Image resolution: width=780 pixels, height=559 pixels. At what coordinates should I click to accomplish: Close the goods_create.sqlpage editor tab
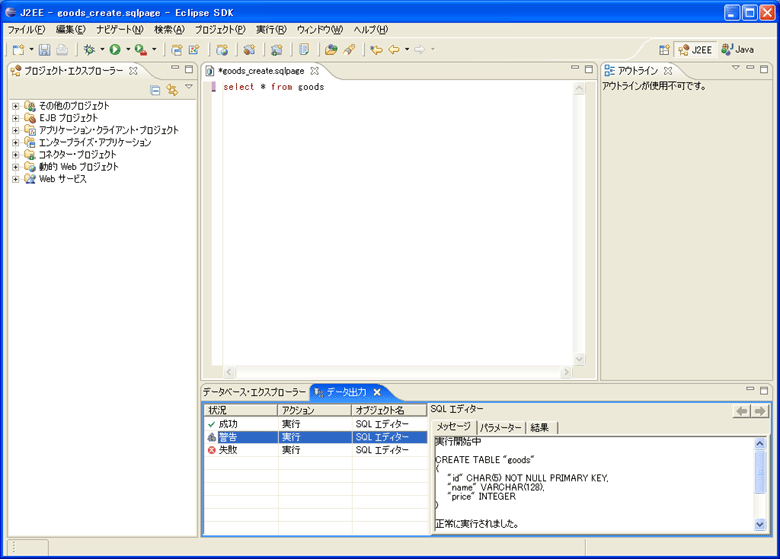click(x=314, y=71)
